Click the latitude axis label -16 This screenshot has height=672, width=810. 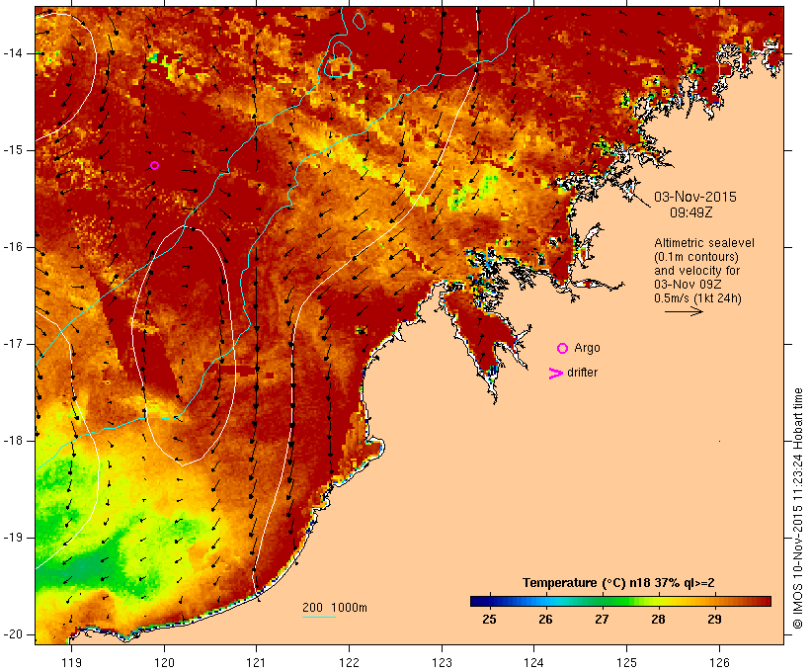13,247
